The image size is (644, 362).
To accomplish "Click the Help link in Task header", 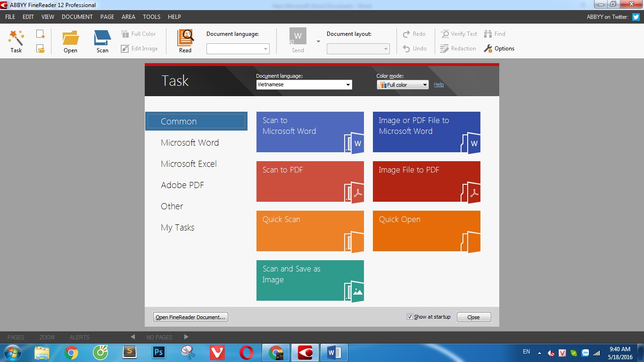I will coord(438,85).
